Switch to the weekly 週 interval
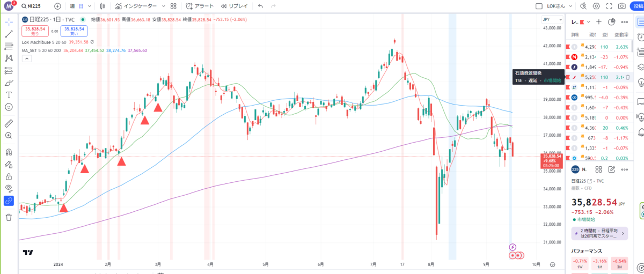This screenshot has height=274, width=644. (72, 6)
